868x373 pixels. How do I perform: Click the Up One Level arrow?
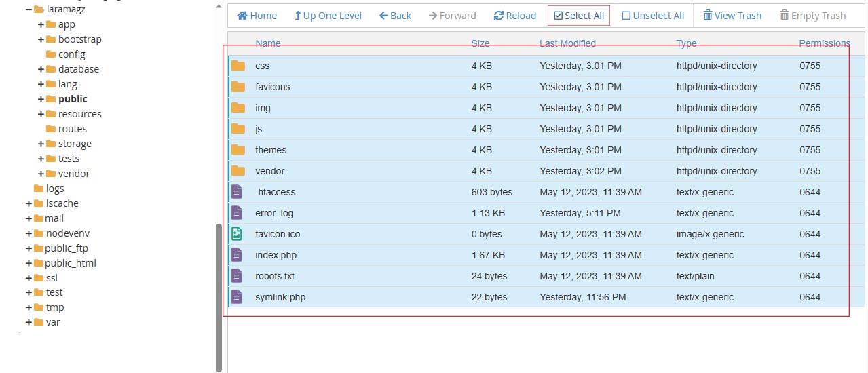tap(297, 16)
